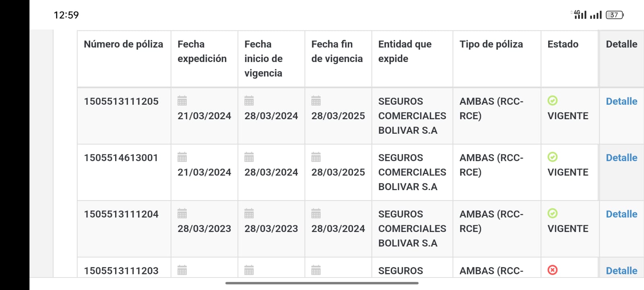
Task: Open Detalle link for policy 1505513111205
Action: click(x=621, y=101)
